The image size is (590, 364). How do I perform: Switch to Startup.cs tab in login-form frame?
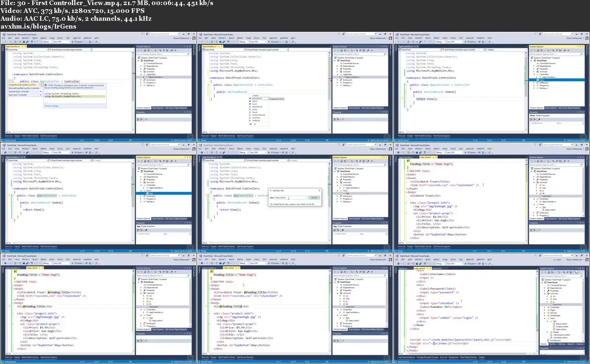(403, 269)
